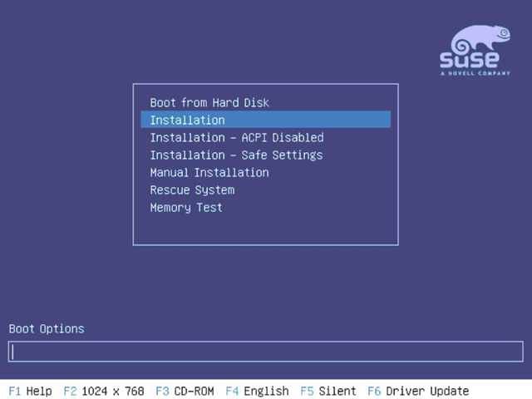Click the F2 key label
The width and height of the screenshot is (532, 399).
(70, 391)
